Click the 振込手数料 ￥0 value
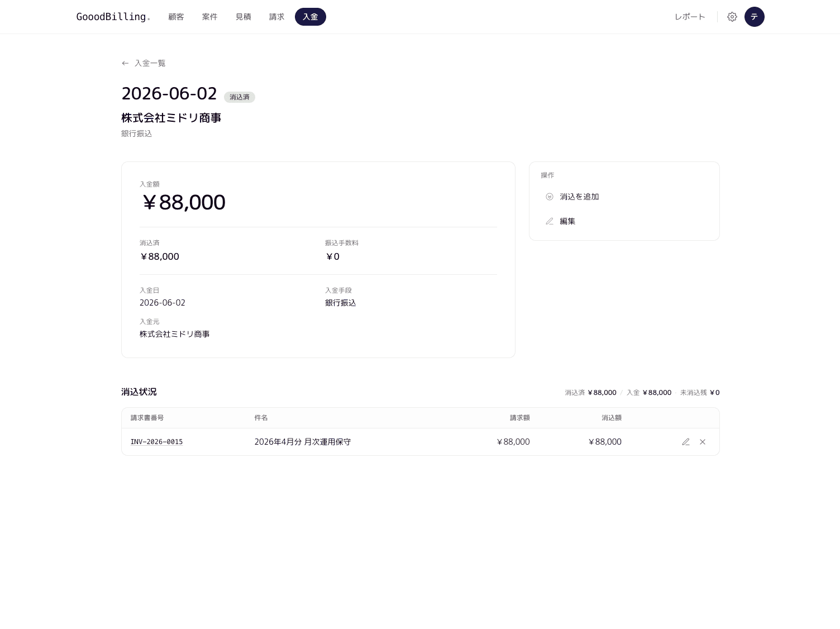The height and width of the screenshot is (629, 840). coord(332,256)
